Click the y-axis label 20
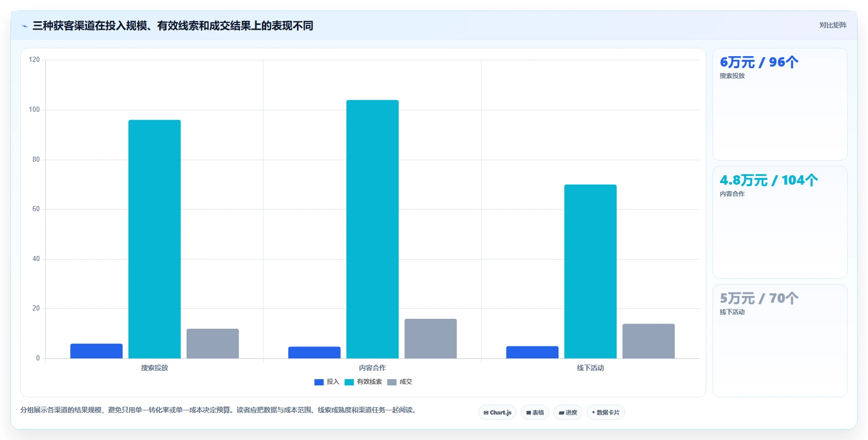Image resolution: width=868 pixels, height=440 pixels. pyautogui.click(x=36, y=308)
